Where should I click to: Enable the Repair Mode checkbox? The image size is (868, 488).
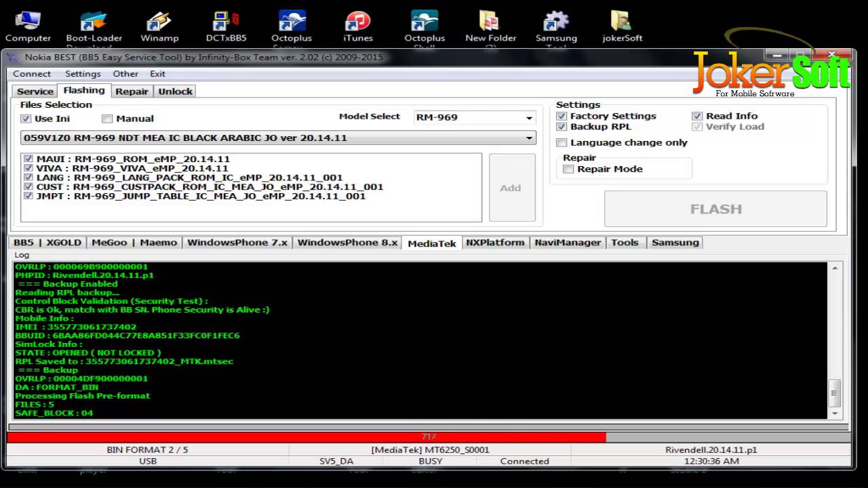click(x=568, y=169)
